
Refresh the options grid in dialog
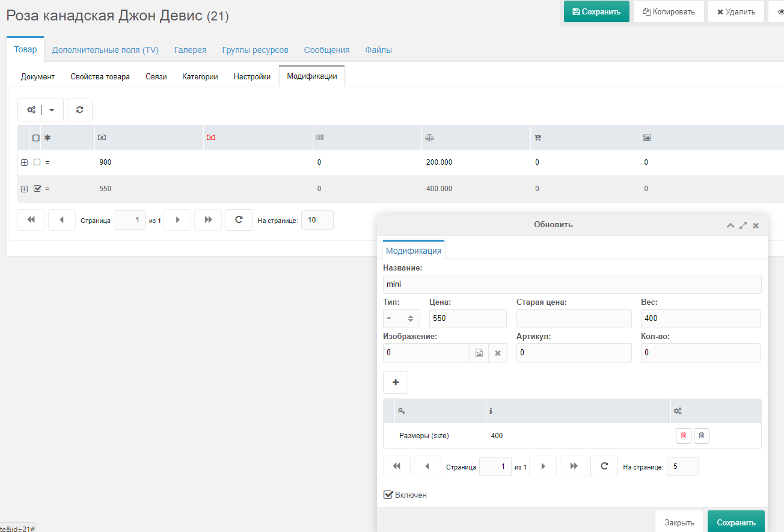604,466
